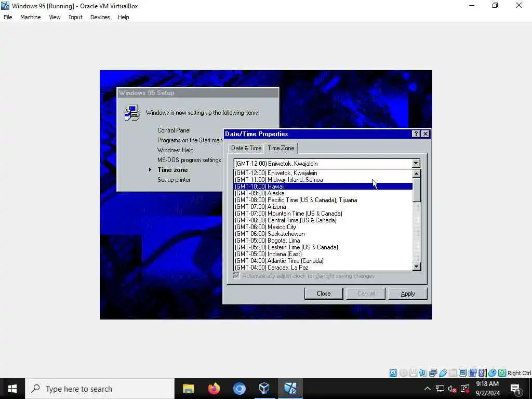532x399 pixels.
Task: Open the Input menu
Action: 75,17
